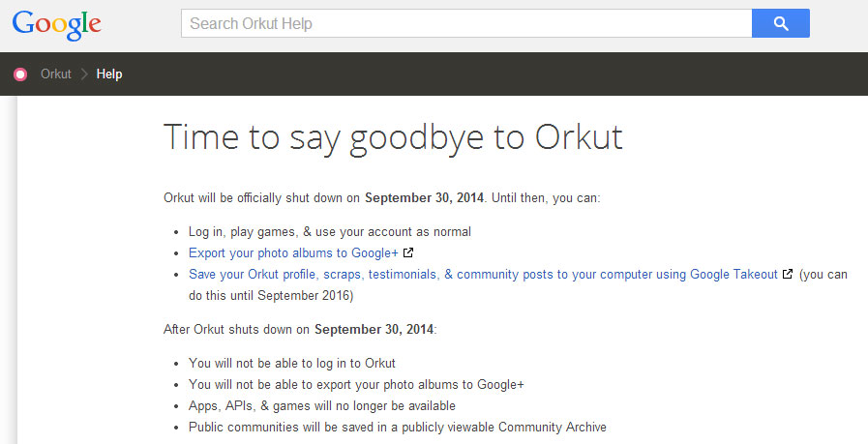Open the Orkut breadcrumb link
Screen dimensions: 868x444
(56, 74)
